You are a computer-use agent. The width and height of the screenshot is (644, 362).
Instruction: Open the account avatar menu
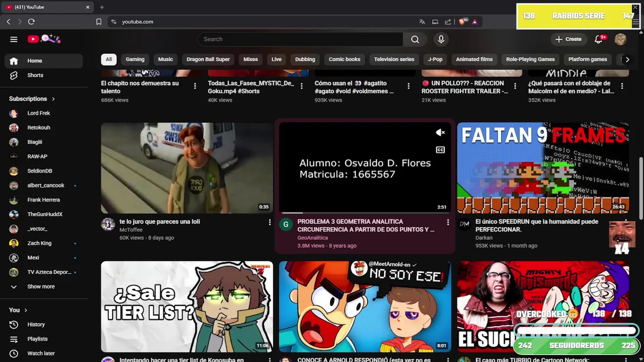coord(620,39)
